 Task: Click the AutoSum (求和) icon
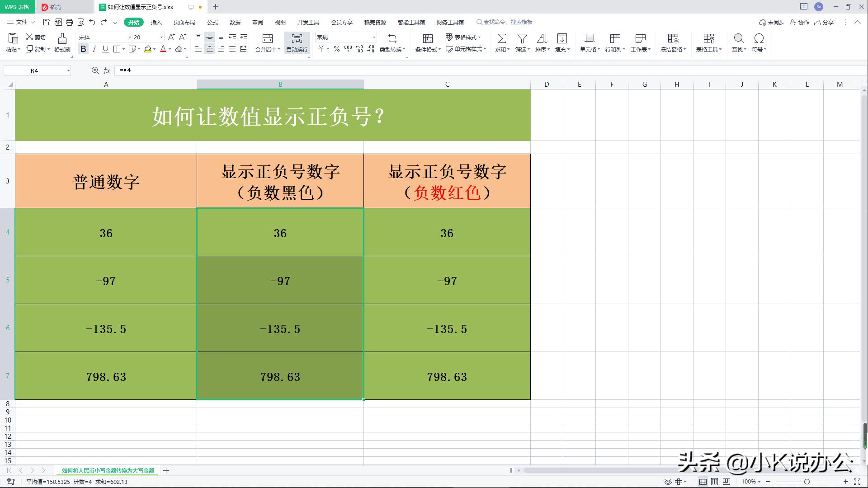point(501,43)
